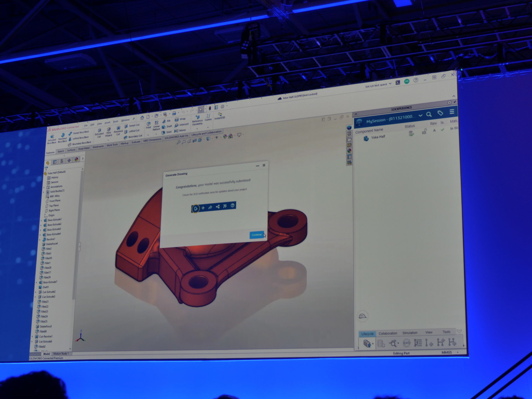This screenshot has width=532, height=399.
Task: Select Draft1 in the feature tree
Action: point(44,287)
